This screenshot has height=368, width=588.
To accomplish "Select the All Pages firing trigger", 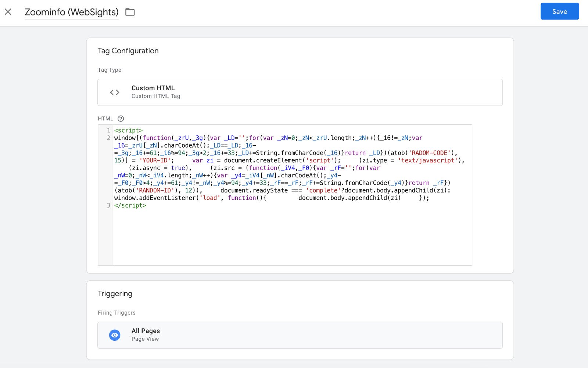I will tap(300, 335).
